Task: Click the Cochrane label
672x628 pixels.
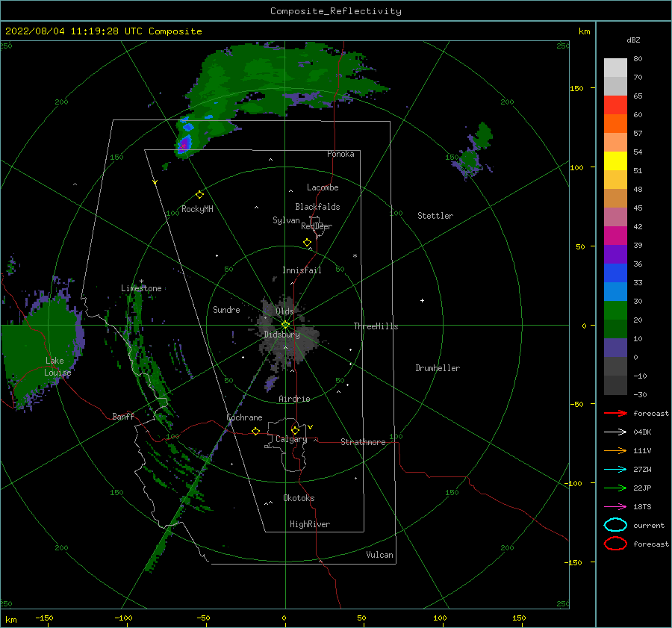Action: coord(244,417)
